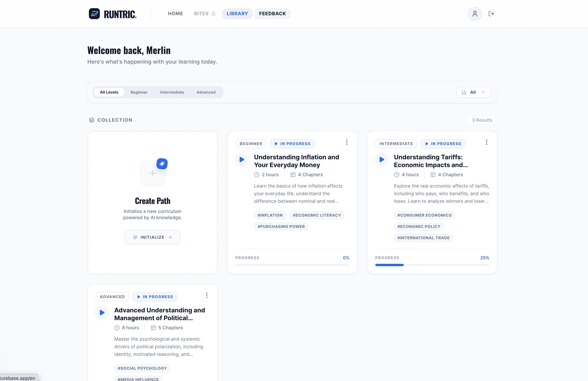Screen dimensions: 588x381
Task: Select the Intermediate level filter
Action: (172, 92)
